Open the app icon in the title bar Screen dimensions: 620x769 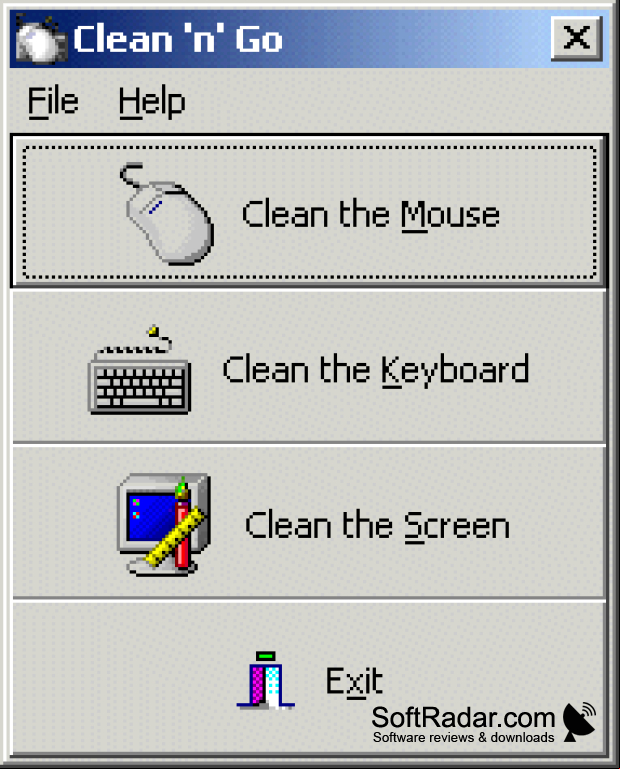pos(40,39)
